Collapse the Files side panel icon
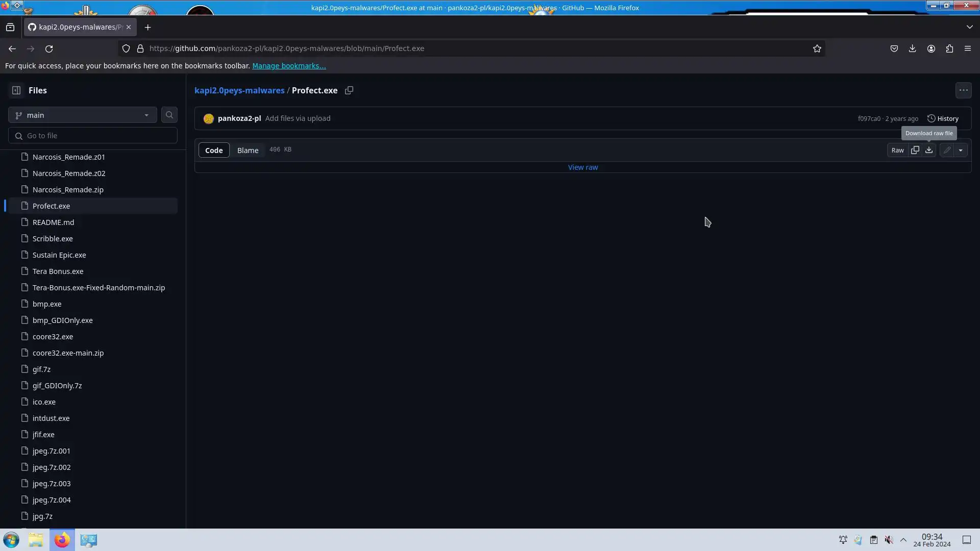980x551 pixels. 16,90
